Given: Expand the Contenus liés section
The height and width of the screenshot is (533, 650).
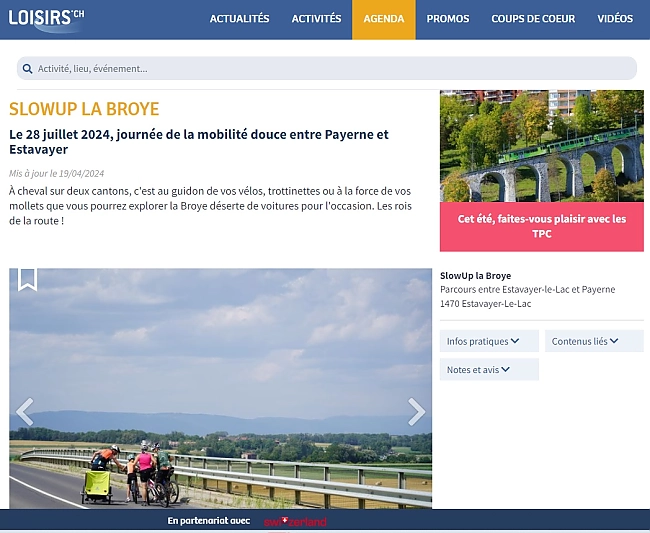Looking at the screenshot, I should click(593, 341).
